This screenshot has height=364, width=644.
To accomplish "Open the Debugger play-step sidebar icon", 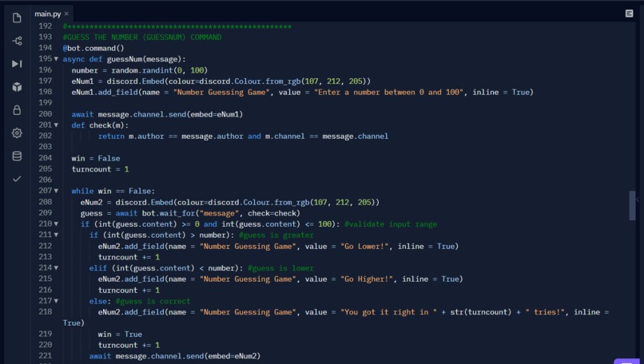I will pos(17,64).
